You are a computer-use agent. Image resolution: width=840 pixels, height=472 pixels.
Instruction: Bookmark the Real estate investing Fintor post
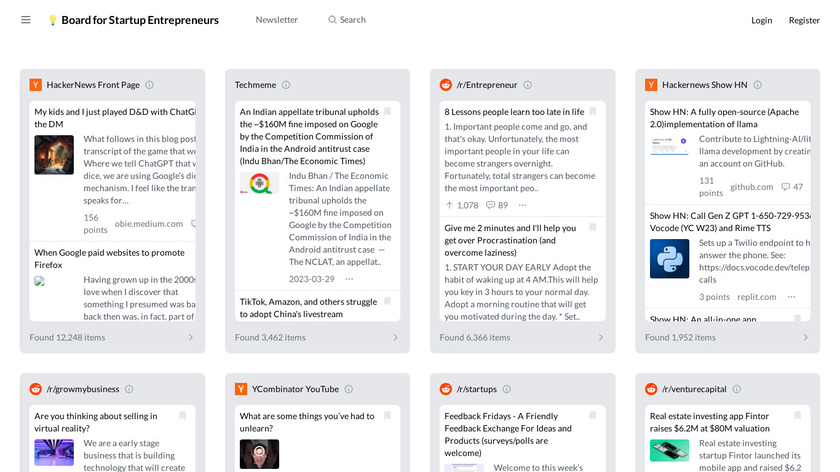click(x=798, y=416)
